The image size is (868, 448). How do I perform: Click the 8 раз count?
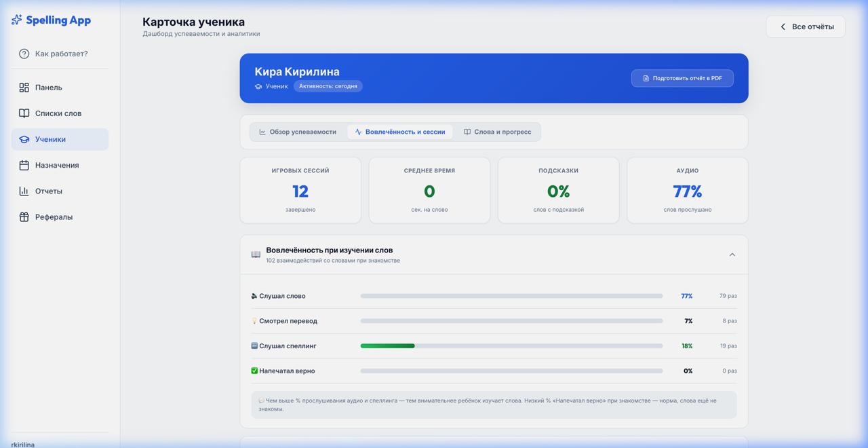point(730,321)
